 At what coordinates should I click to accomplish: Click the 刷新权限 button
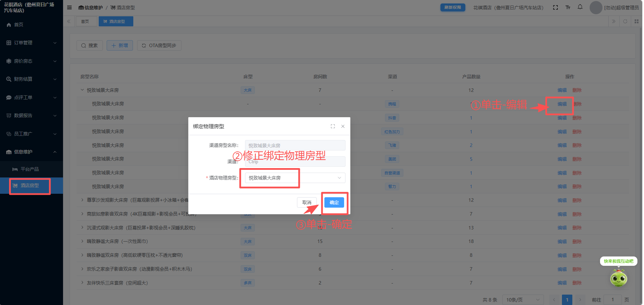pos(453,7)
